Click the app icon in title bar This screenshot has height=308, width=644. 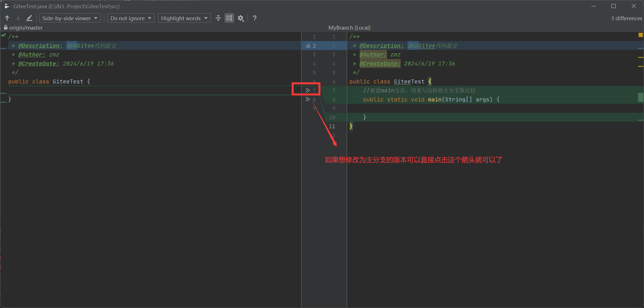tap(7, 6)
